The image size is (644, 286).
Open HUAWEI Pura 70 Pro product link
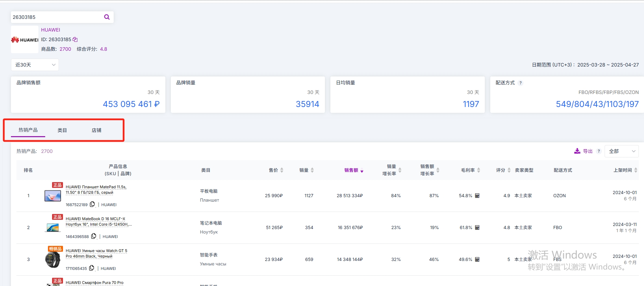point(94,283)
